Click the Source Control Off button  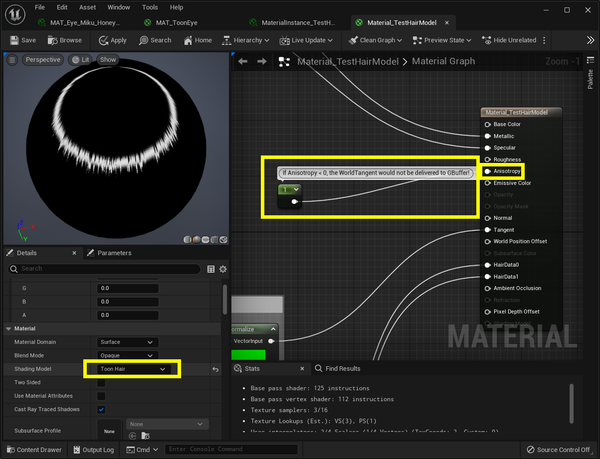[x=557, y=450]
